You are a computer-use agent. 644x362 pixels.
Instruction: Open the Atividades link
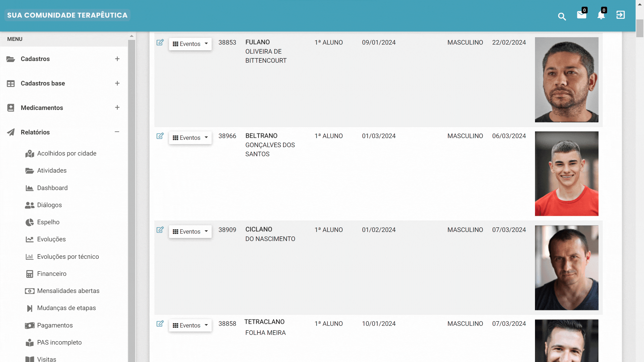pyautogui.click(x=52, y=170)
